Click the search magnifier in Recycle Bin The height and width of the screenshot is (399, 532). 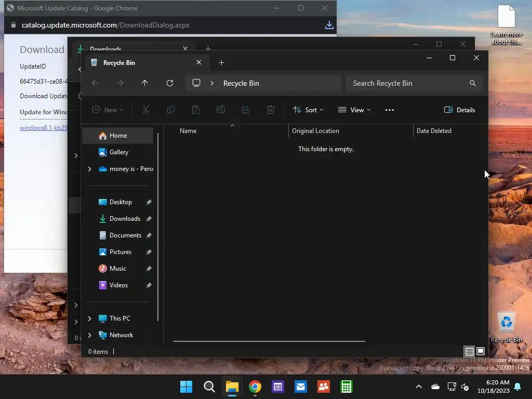[x=473, y=83]
